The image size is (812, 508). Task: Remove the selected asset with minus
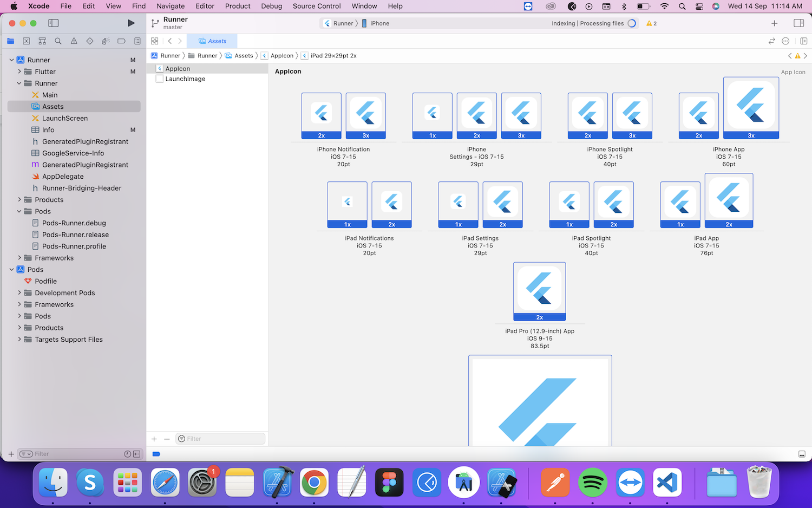coord(167,439)
